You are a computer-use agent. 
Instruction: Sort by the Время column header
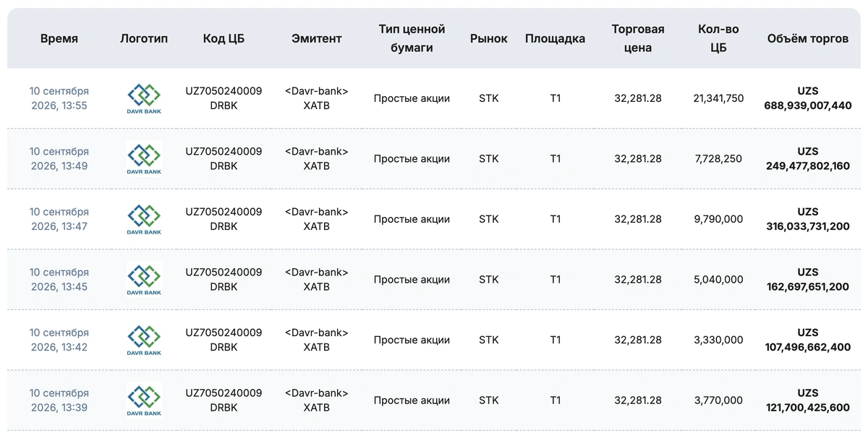tap(59, 39)
